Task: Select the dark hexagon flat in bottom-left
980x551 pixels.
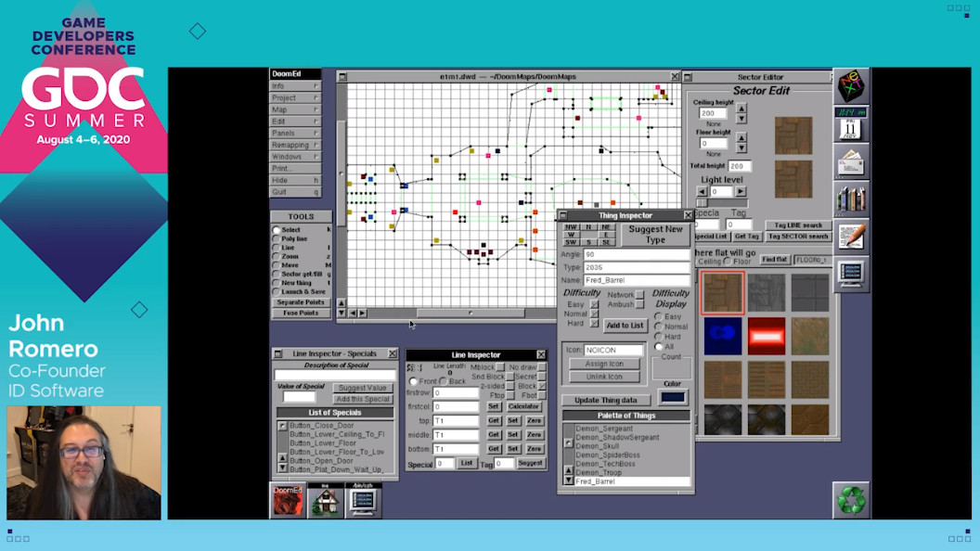Action: pyautogui.click(x=723, y=419)
